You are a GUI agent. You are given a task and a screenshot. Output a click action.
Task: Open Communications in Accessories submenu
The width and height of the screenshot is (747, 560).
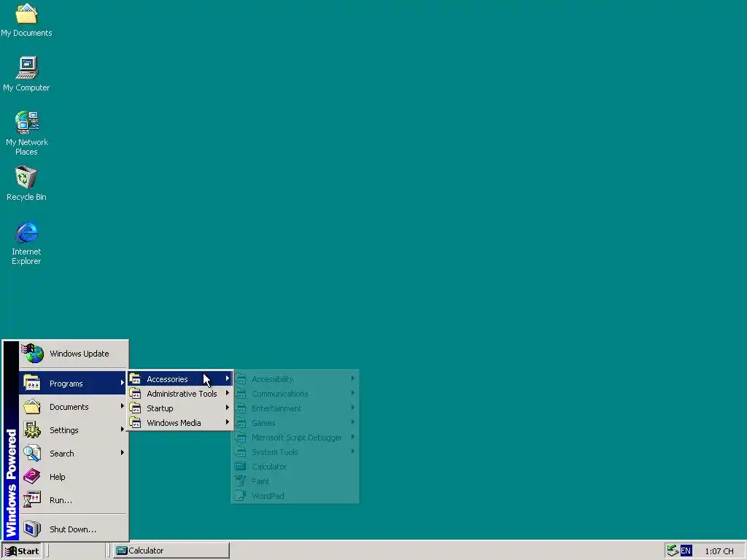click(x=295, y=393)
